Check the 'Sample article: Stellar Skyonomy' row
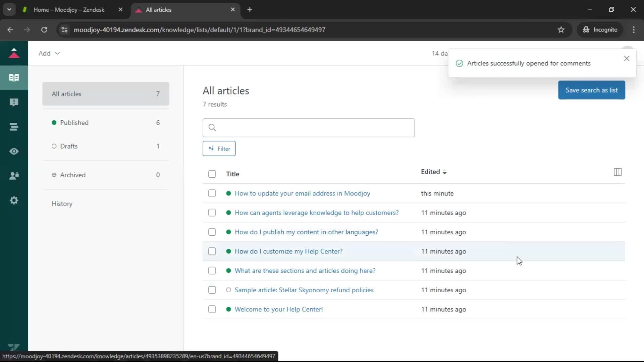 [212, 290]
